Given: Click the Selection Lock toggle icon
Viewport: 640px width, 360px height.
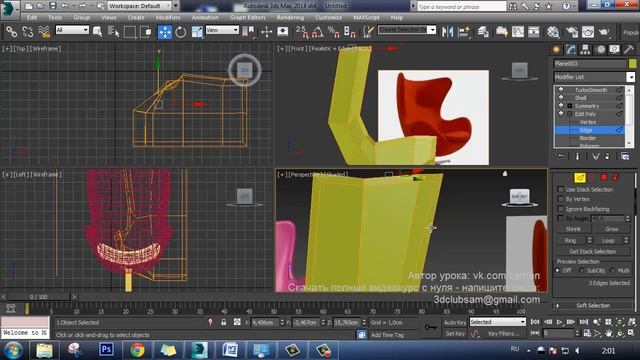Looking at the screenshot, I should [x=224, y=322].
